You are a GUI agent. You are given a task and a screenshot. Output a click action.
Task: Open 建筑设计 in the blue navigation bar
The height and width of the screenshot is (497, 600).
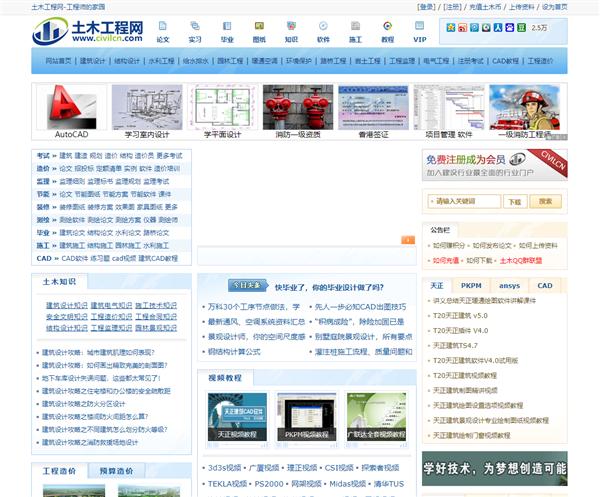92,61
